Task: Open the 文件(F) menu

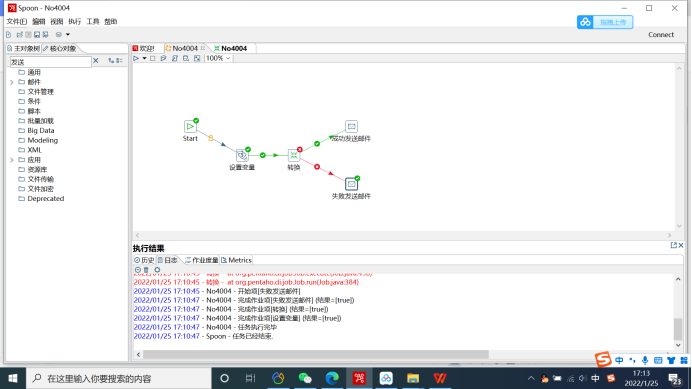Action: (16, 21)
